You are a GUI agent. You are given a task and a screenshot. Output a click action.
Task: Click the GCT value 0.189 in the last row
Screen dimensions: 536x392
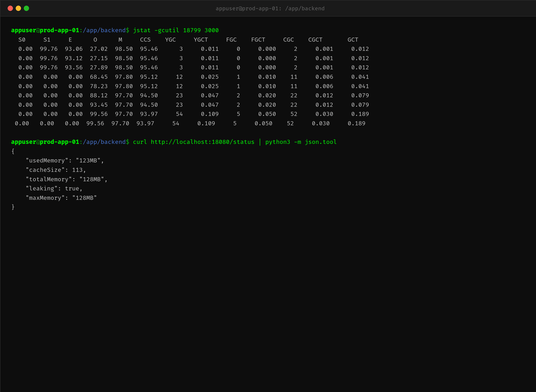356,123
